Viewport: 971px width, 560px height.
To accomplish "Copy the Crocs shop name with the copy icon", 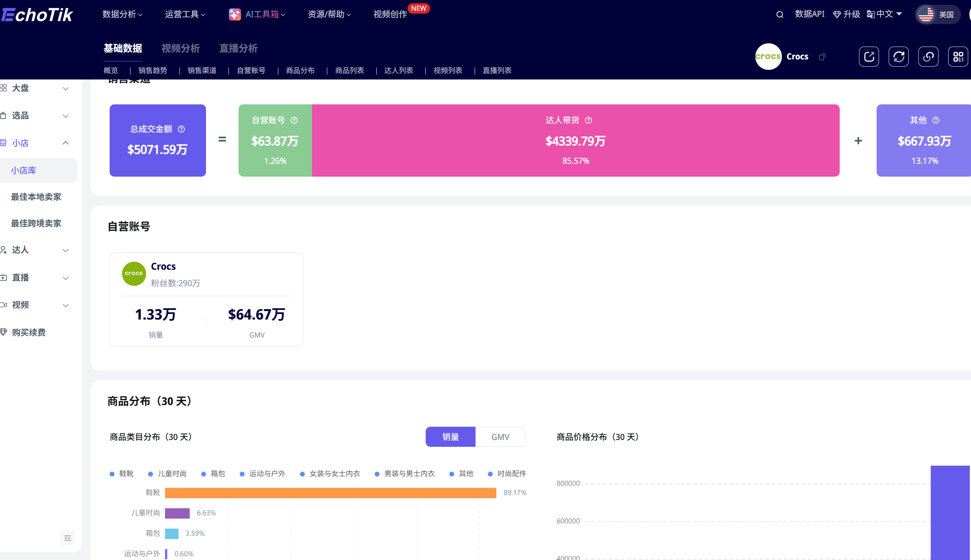I will tap(822, 57).
